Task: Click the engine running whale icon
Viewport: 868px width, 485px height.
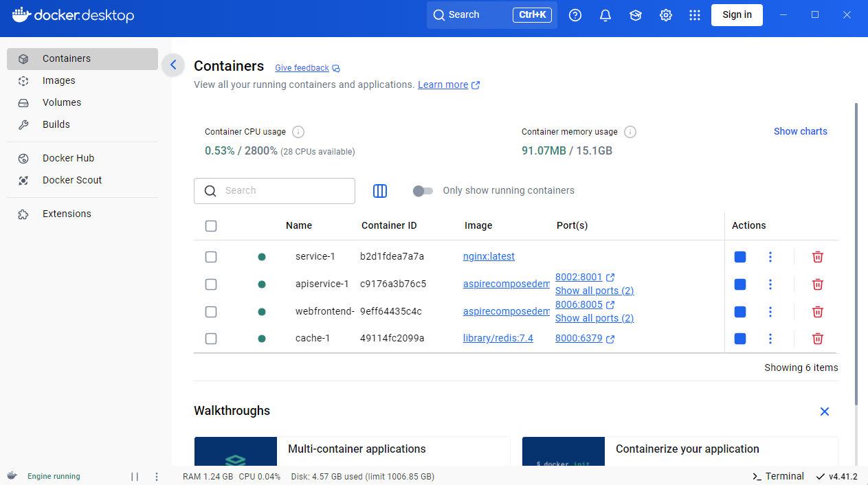Action: click(12, 476)
